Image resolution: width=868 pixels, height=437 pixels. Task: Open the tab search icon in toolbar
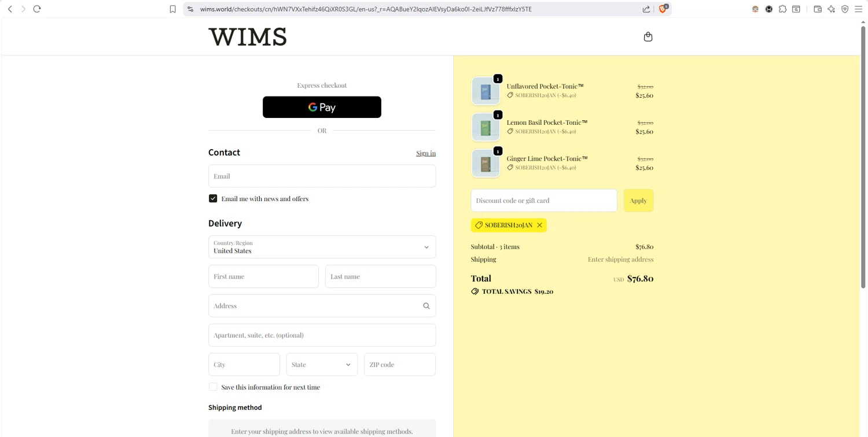796,9
